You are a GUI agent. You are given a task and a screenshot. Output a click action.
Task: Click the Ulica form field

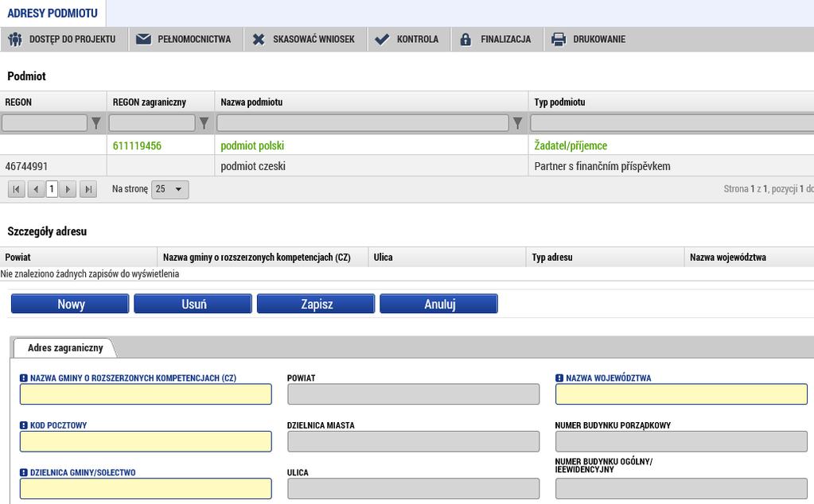(414, 488)
